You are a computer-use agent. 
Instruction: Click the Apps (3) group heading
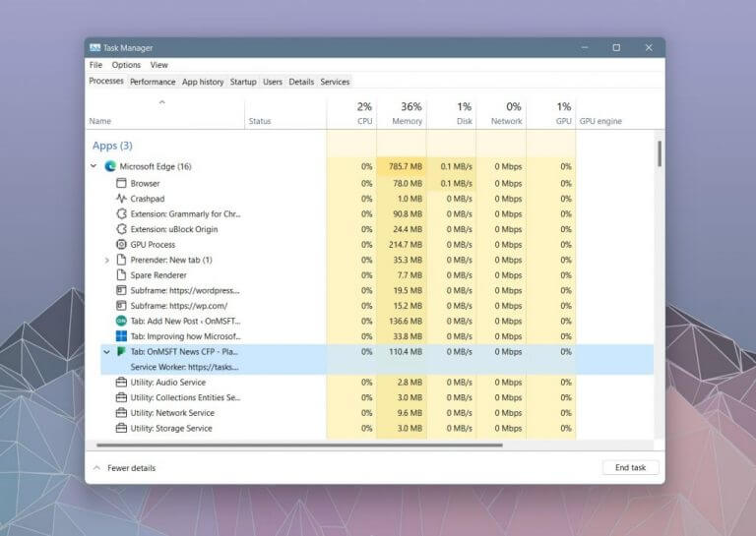112,146
